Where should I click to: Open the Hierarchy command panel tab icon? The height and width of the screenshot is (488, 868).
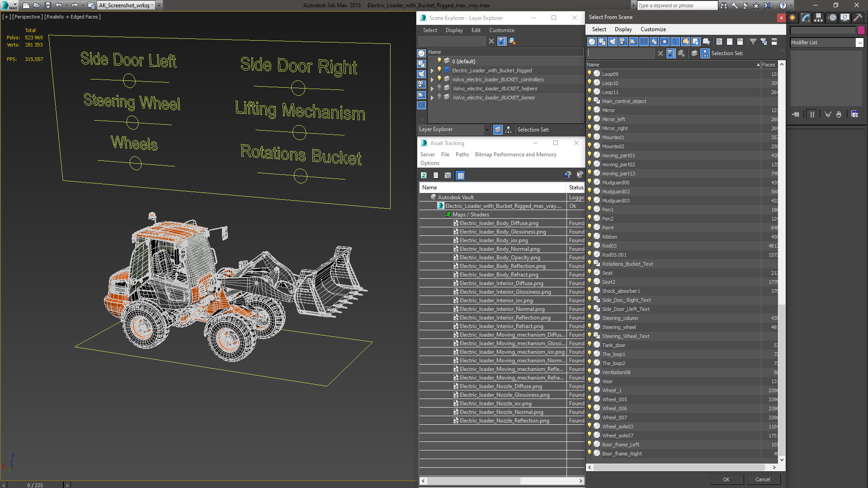point(818,18)
